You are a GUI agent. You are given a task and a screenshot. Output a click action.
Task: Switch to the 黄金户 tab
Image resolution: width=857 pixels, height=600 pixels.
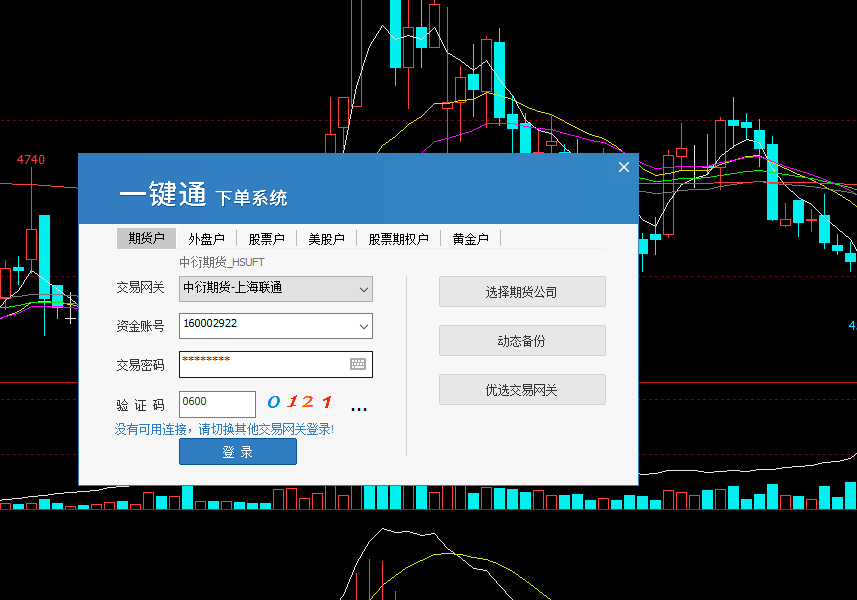tap(471, 239)
